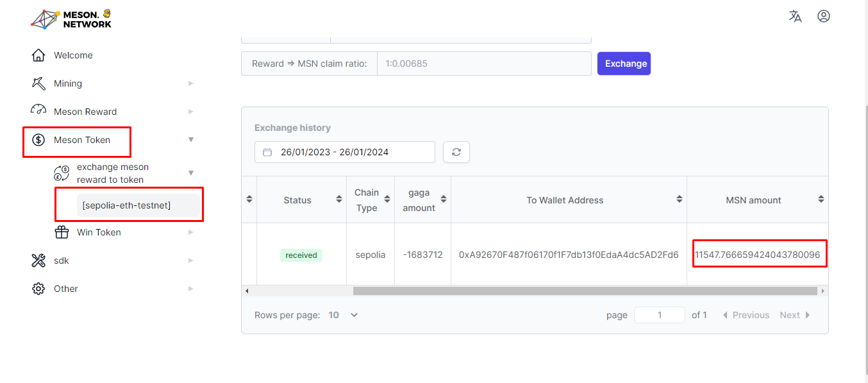Image resolution: width=868 pixels, height=383 pixels.
Task: Click the -1683712 gaga amount cell
Action: (x=422, y=255)
